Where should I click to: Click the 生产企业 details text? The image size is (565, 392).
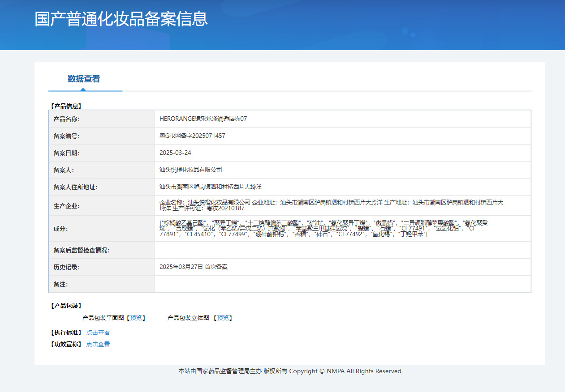331,205
